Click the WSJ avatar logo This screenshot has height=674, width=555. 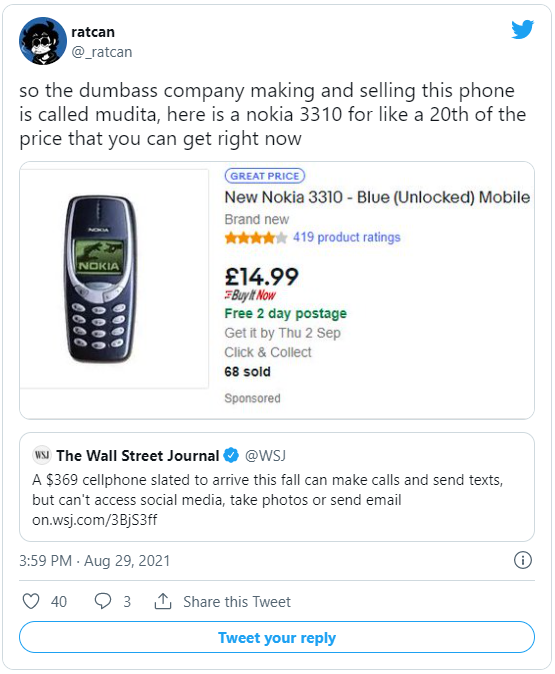[x=42, y=455]
